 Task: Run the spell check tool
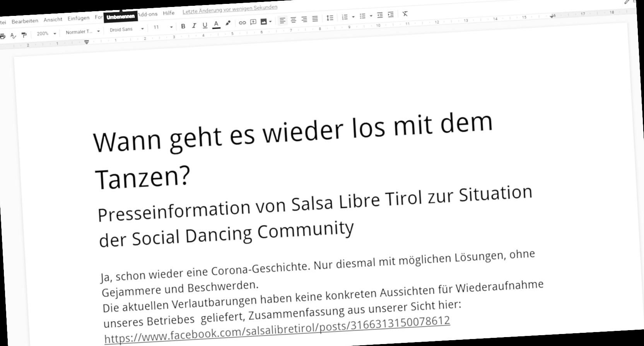tap(13, 36)
